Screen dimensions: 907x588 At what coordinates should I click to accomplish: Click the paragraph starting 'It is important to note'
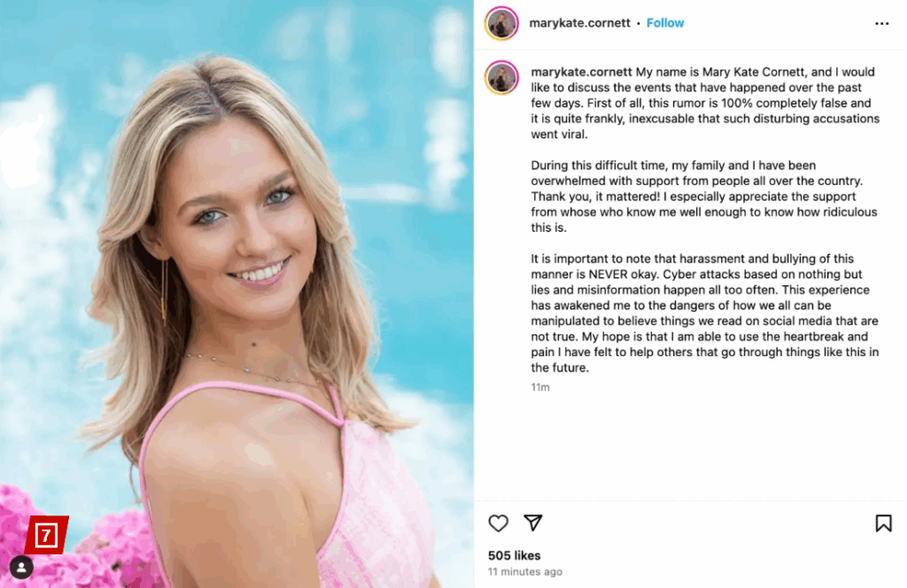pyautogui.click(x=704, y=313)
